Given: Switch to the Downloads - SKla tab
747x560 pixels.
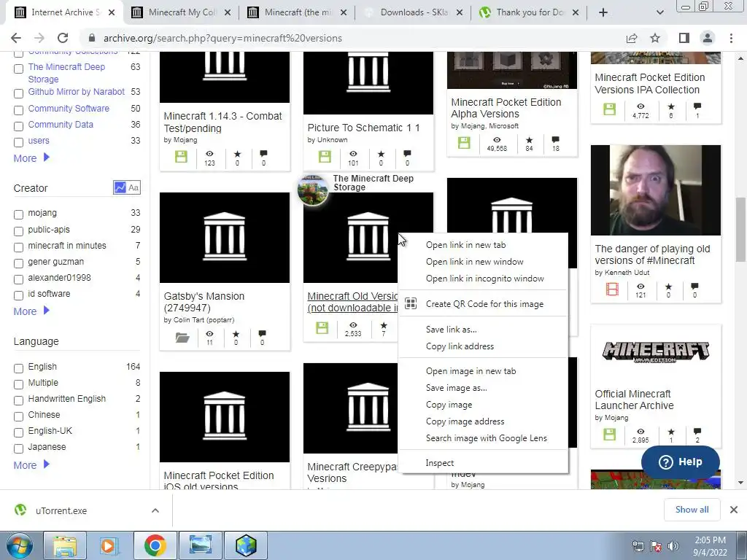Looking at the screenshot, I should [x=414, y=12].
